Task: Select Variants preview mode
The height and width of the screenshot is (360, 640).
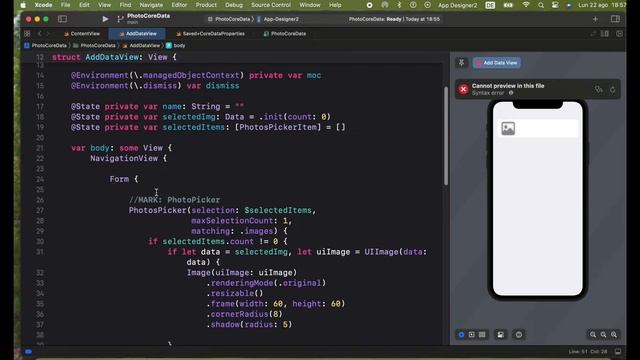Action: pyautogui.click(x=482, y=335)
